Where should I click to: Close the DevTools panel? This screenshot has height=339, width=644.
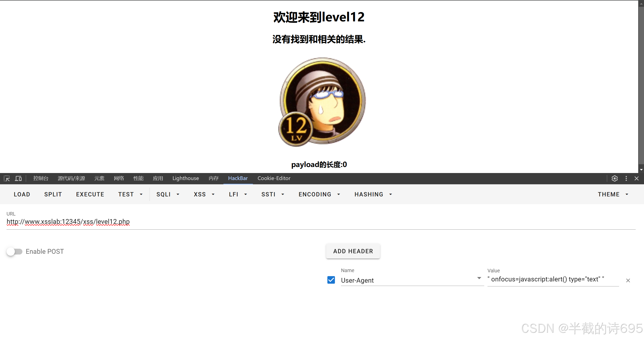coord(636,178)
